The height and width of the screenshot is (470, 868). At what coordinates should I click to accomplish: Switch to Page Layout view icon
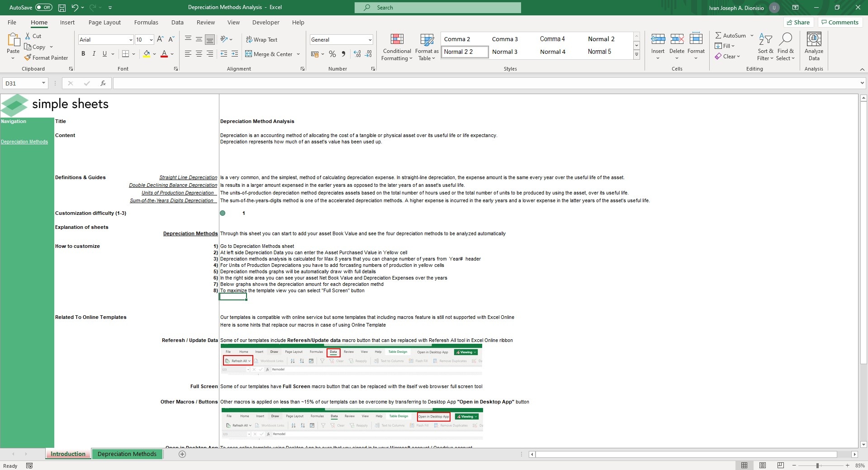coord(763,465)
